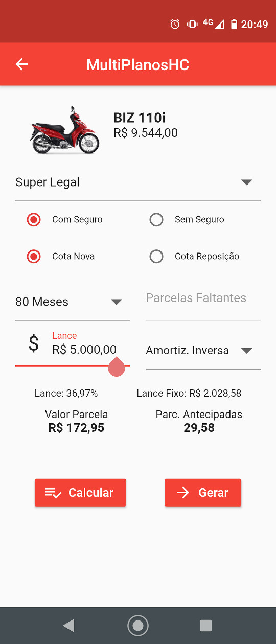Choose the Cota Reposição radio button
Screen dimensions: 276x644
[x=156, y=257]
